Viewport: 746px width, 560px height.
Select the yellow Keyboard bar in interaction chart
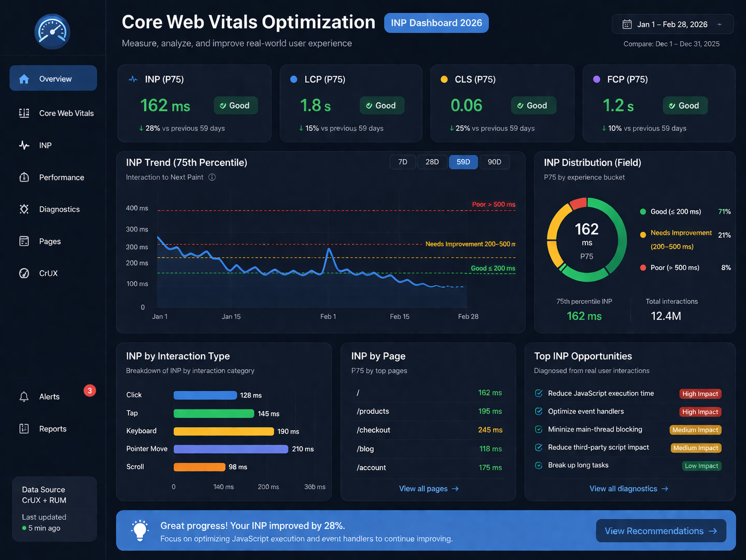tap(223, 431)
